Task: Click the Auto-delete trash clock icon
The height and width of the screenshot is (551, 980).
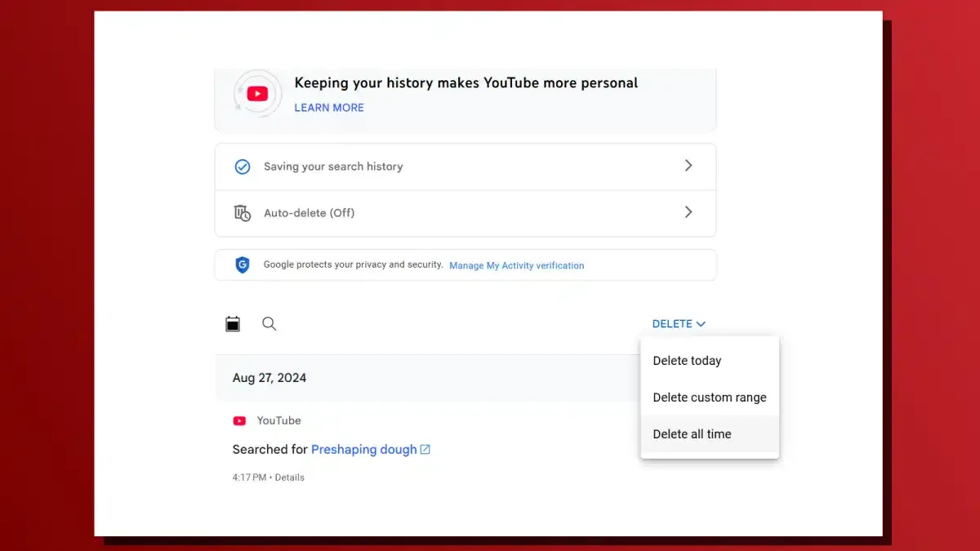Action: 243,213
